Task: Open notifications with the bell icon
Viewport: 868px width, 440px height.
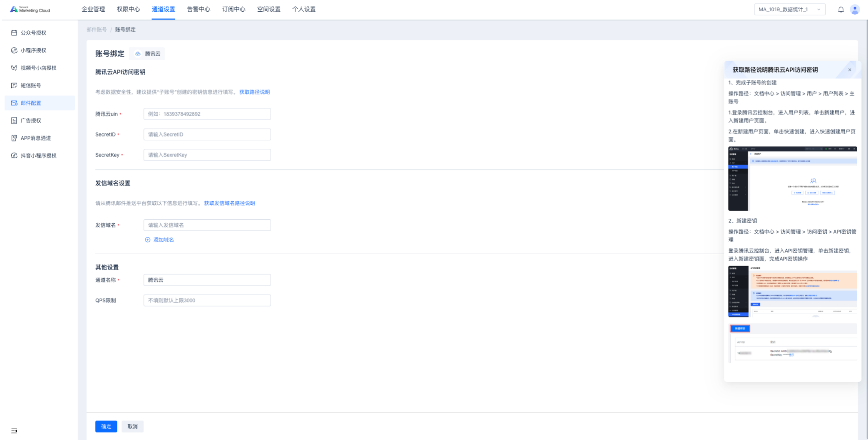Action: coord(841,10)
